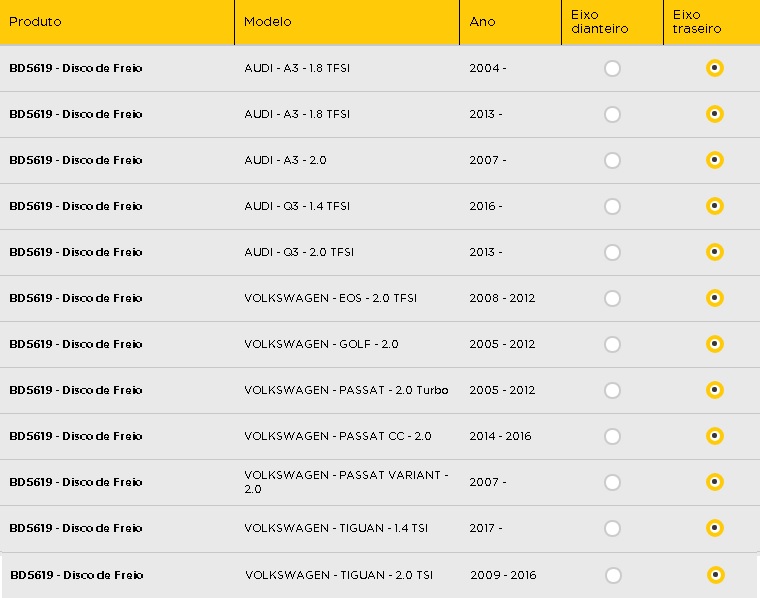Select front axle radio for Volkswagen Golf 2.0
The height and width of the screenshot is (598, 760).
pyautogui.click(x=612, y=345)
